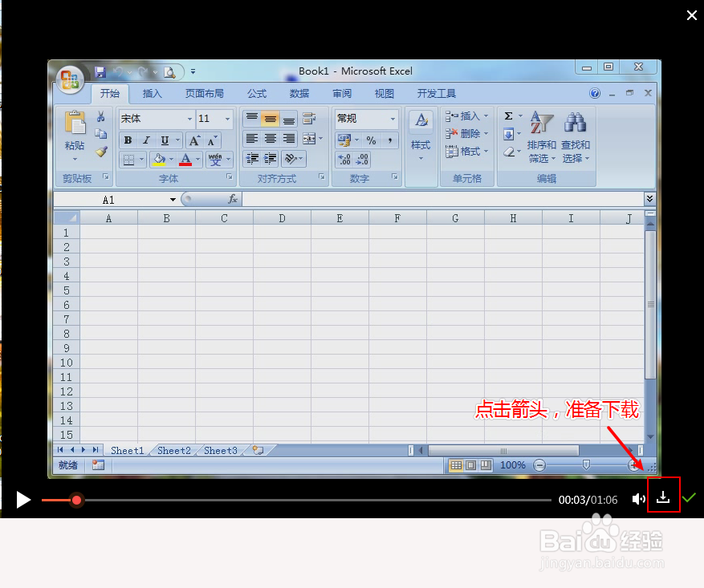This screenshot has width=704, height=588.
Task: Open the 开始 ribbon tab
Action: 109,93
